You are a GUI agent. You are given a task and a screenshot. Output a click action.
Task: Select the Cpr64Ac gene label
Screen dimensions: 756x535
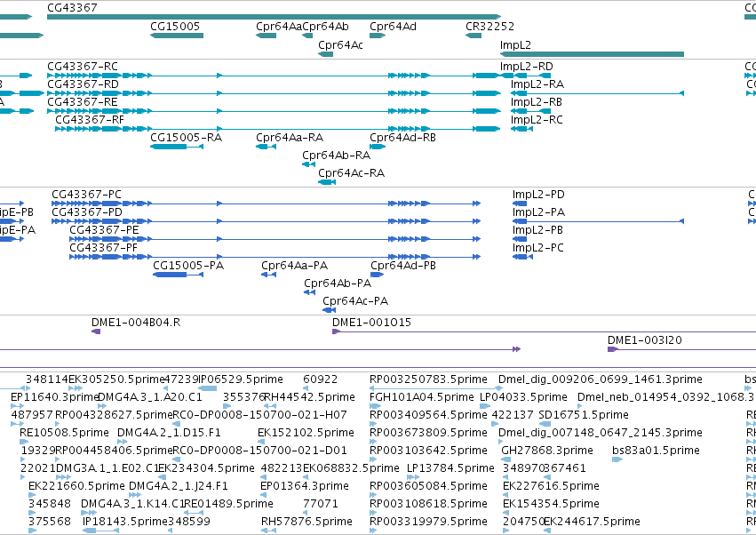[340, 44]
